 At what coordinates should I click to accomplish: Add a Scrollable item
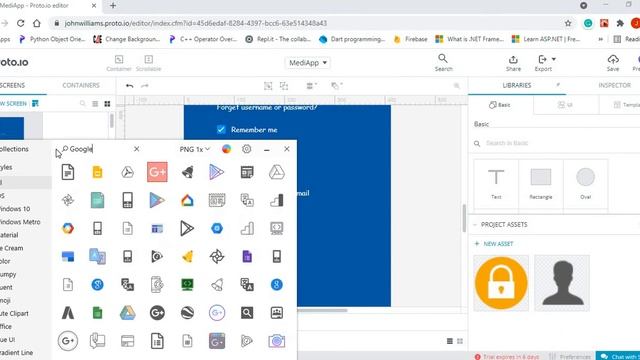pyautogui.click(x=148, y=63)
